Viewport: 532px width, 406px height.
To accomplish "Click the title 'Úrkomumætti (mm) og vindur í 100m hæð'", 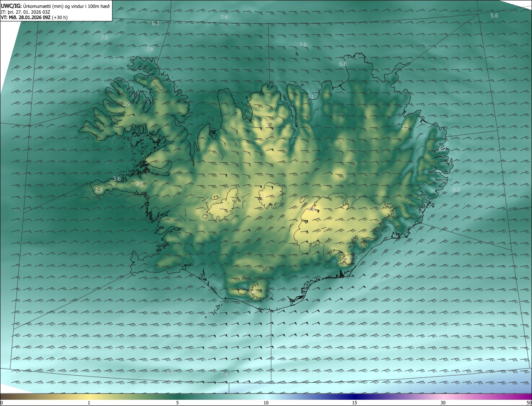I will pyautogui.click(x=66, y=6).
